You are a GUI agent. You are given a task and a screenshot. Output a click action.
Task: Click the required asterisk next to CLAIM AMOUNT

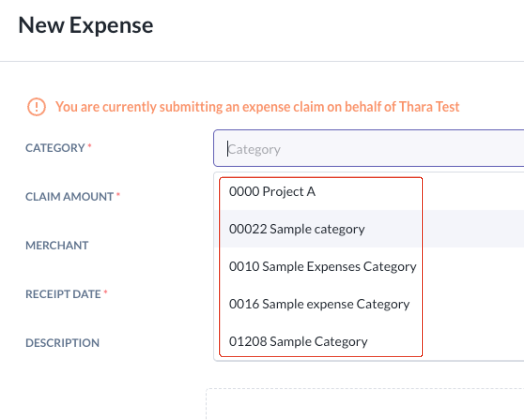(118, 195)
